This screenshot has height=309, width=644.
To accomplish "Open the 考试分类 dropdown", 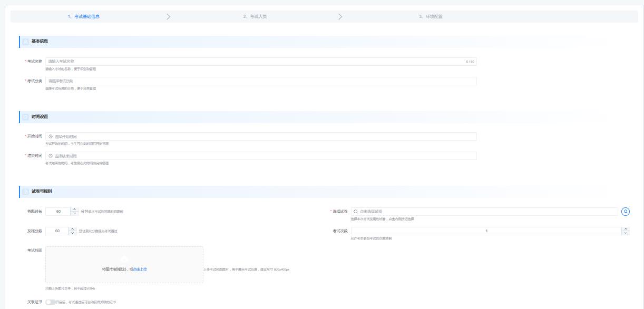I will (261, 81).
